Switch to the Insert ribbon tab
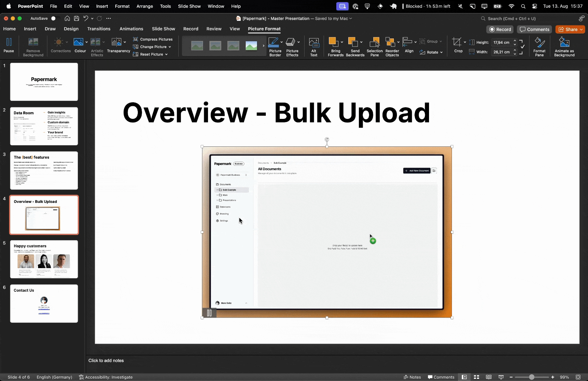The image size is (588, 381). pyautogui.click(x=30, y=29)
